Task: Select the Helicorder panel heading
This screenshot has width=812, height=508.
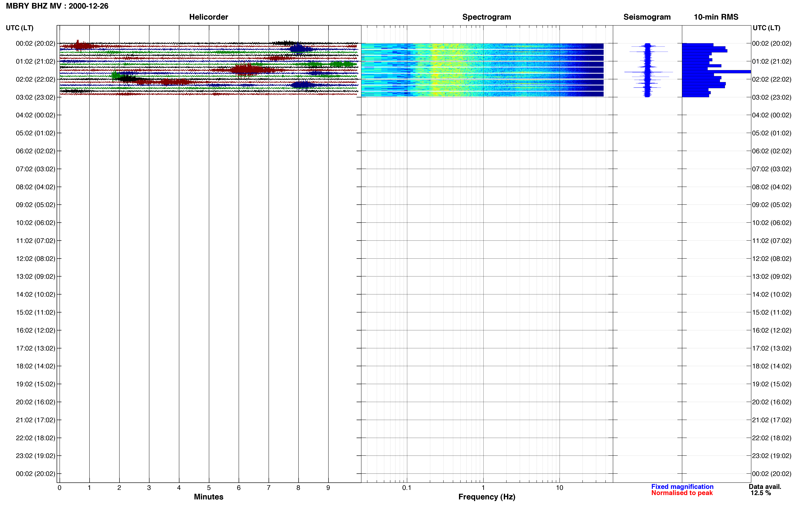Action: 209,17
